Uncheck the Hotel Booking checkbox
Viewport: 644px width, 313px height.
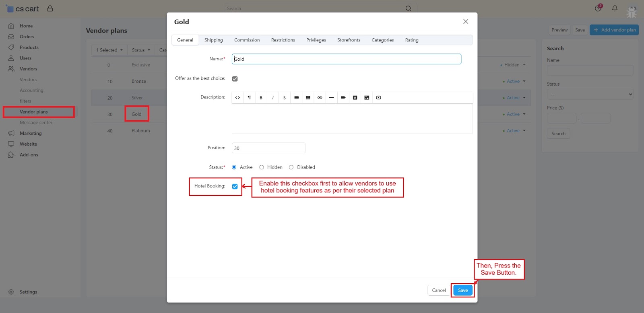(x=235, y=187)
